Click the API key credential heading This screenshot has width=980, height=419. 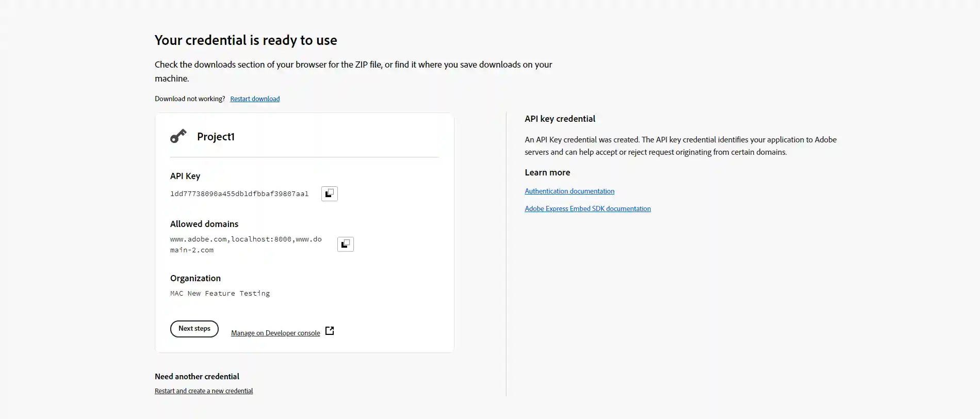(560, 119)
